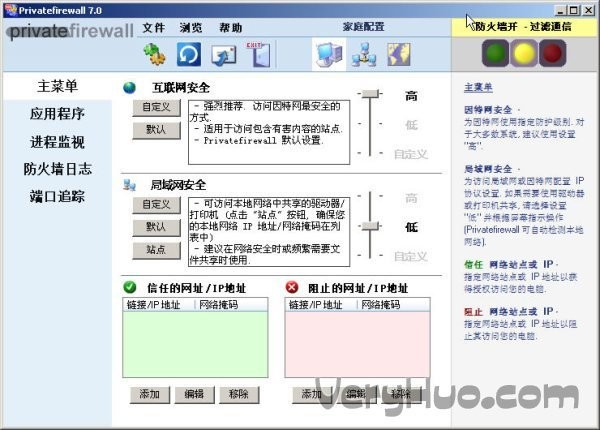Set LAN security level to 自定义
Viewport: 600px width, 430px height.
tap(411, 256)
